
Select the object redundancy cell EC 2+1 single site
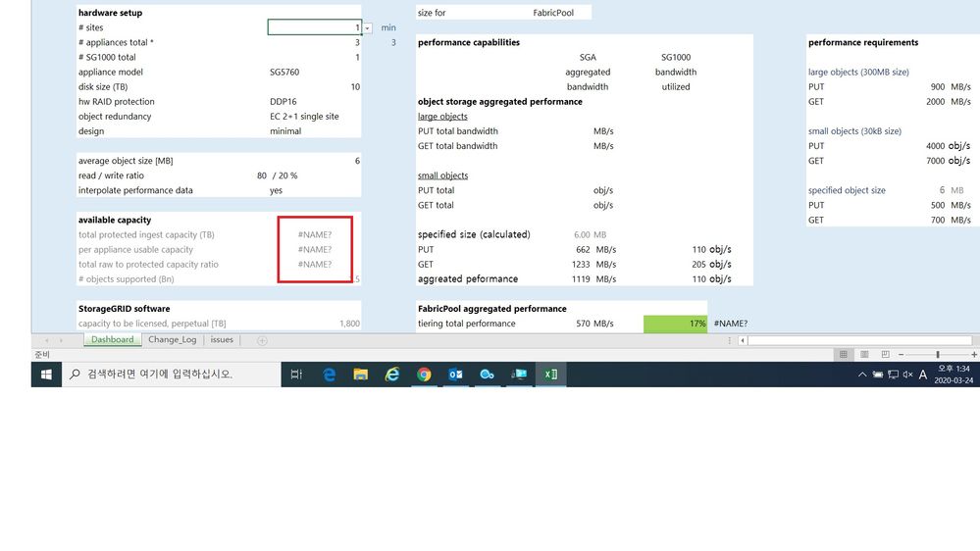pos(304,117)
